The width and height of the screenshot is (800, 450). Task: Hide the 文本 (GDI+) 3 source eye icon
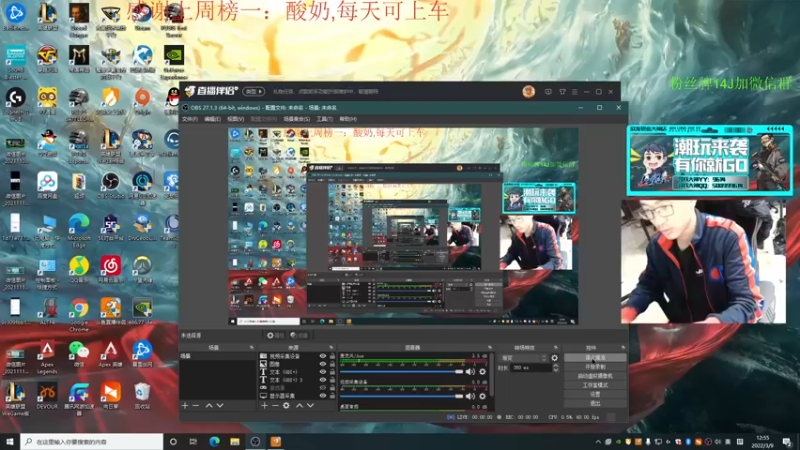[x=322, y=380]
